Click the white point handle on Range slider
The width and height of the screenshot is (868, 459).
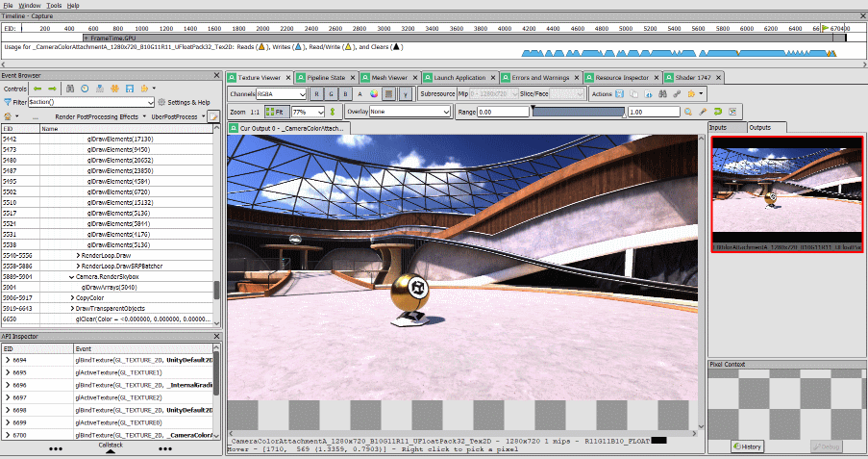click(625, 115)
